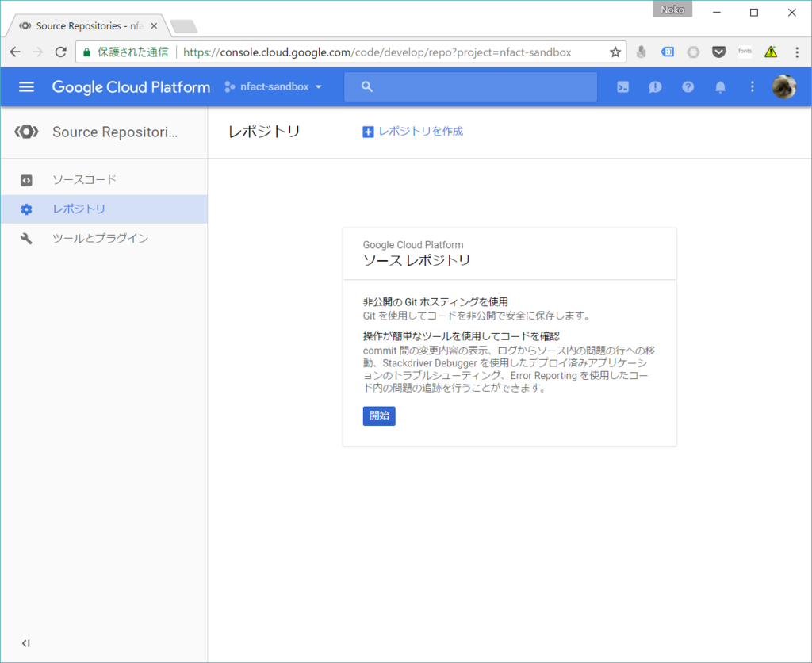Viewport: 812px width, 663px height.
Task: Click the browser forward arrow
Action: [37, 52]
